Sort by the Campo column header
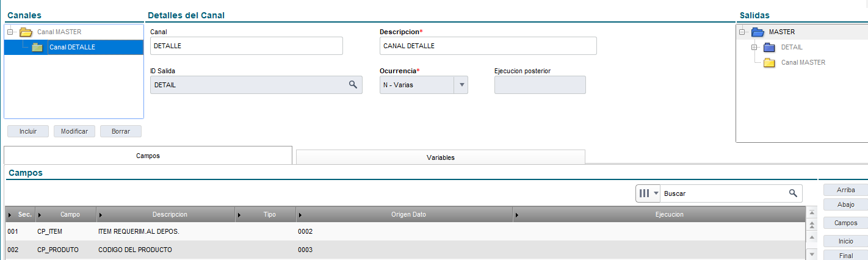Image resolution: width=868 pixels, height=260 pixels. click(67, 214)
